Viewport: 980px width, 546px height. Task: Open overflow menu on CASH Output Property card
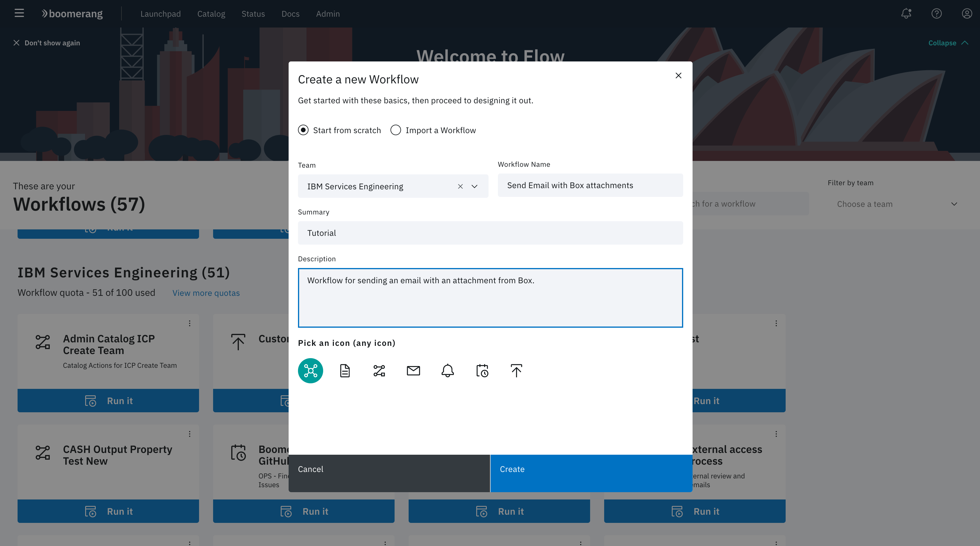[x=189, y=434]
